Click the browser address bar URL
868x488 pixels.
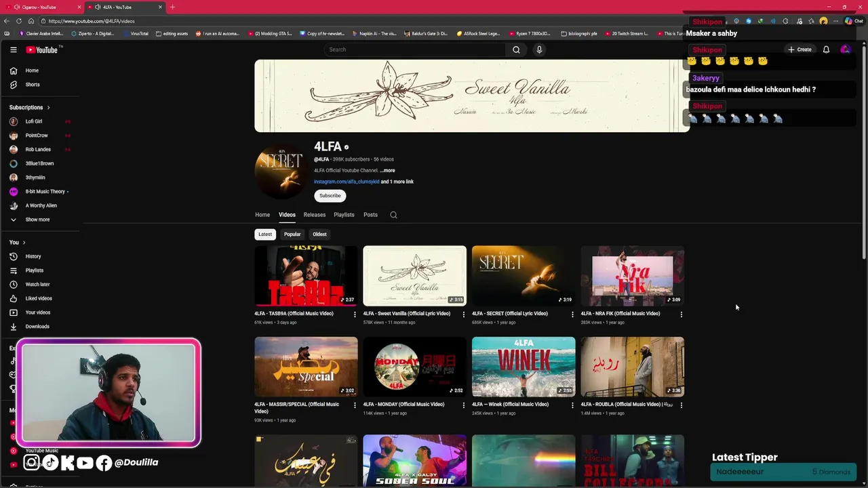coord(91,21)
